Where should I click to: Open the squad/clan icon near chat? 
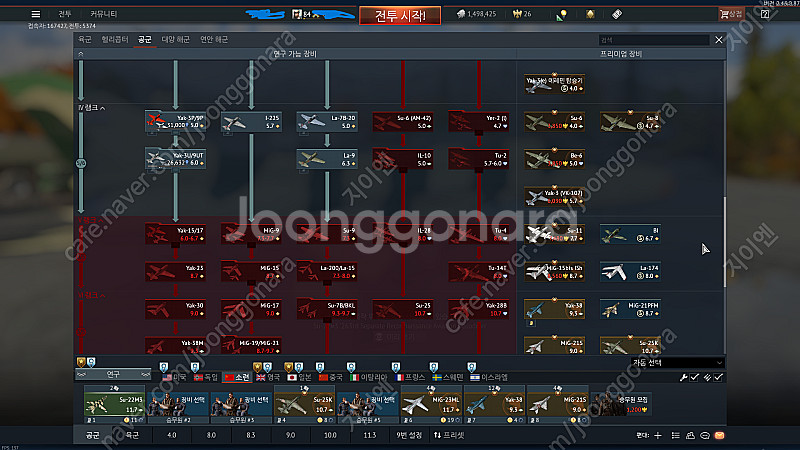690,435
